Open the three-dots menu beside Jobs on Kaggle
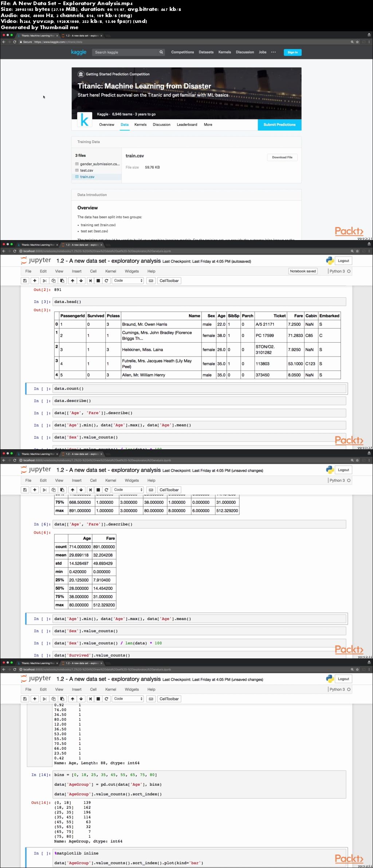Screen dimensions: 373x868 click(273, 52)
